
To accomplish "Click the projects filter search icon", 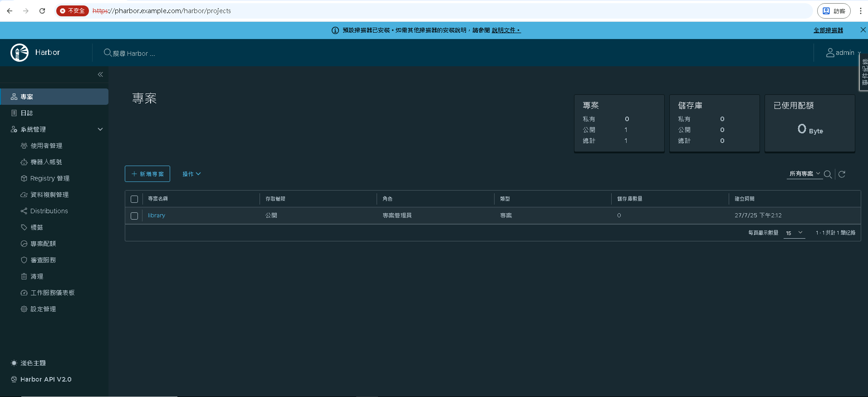I will point(828,174).
